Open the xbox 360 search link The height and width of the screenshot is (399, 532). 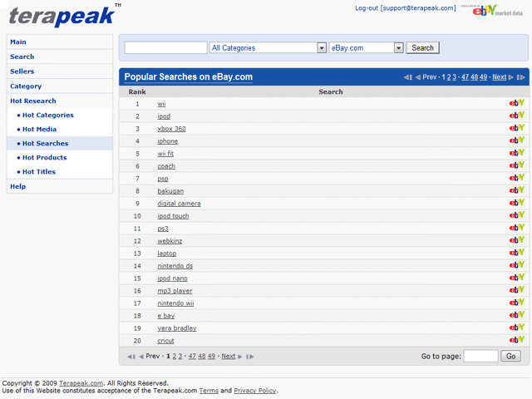click(171, 129)
